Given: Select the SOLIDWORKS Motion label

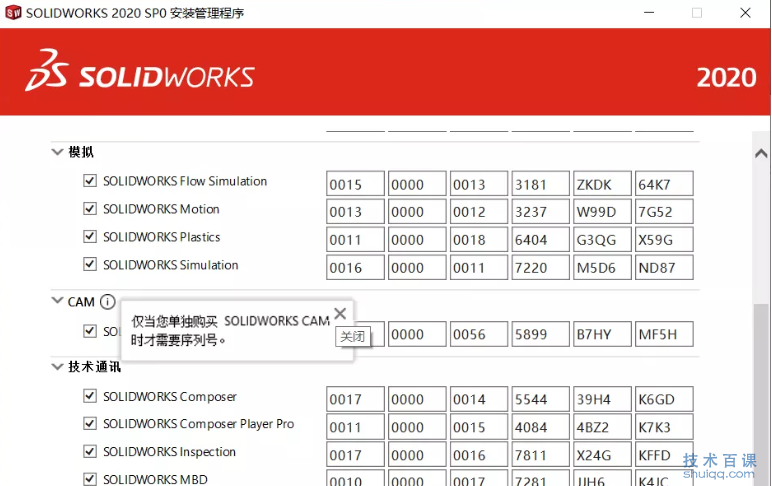Looking at the screenshot, I should [x=161, y=209].
